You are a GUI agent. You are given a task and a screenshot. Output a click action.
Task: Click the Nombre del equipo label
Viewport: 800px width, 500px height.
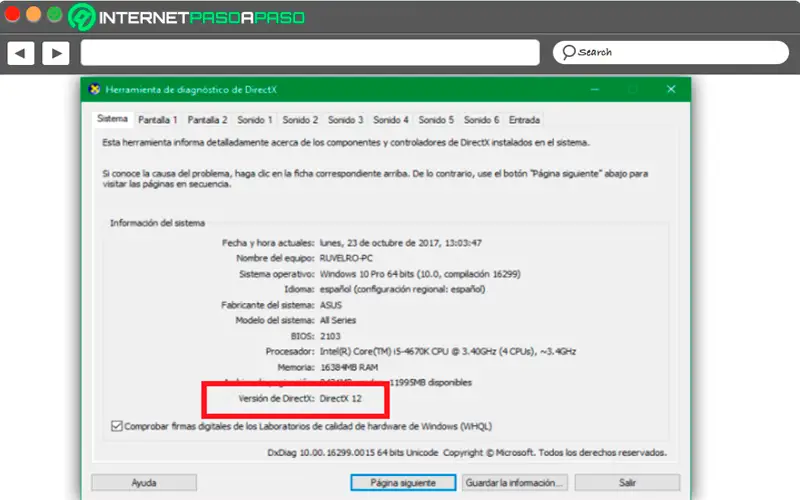[x=275, y=258]
